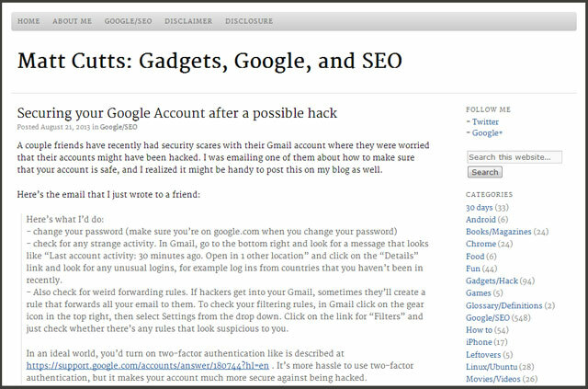The height and width of the screenshot is (389, 588).
Task: Open the support.google.com two-factor authentication link
Action: (147, 366)
